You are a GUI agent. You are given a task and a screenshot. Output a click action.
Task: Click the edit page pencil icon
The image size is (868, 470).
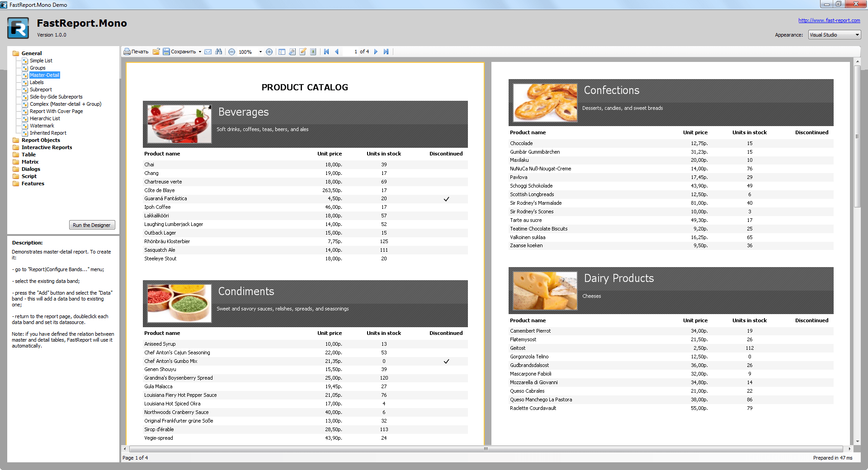[302, 52]
